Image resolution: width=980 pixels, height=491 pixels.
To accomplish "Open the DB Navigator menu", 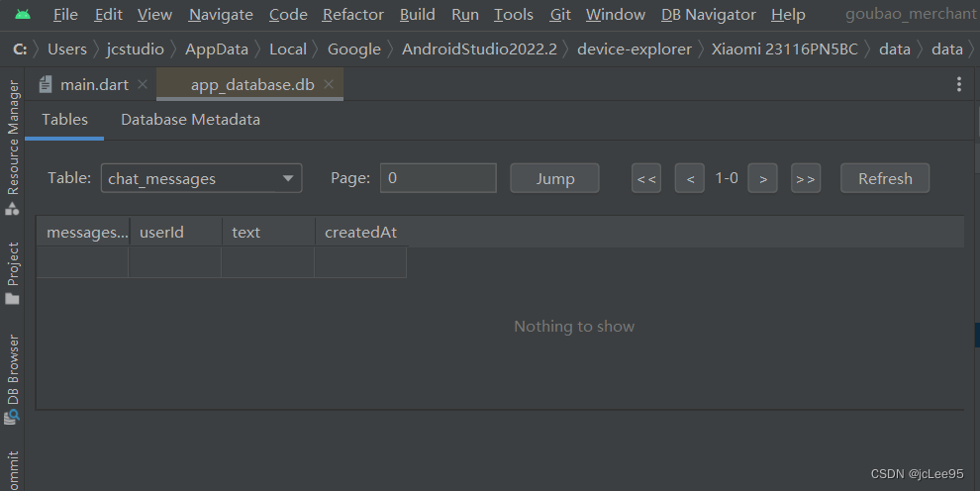I will pos(709,15).
